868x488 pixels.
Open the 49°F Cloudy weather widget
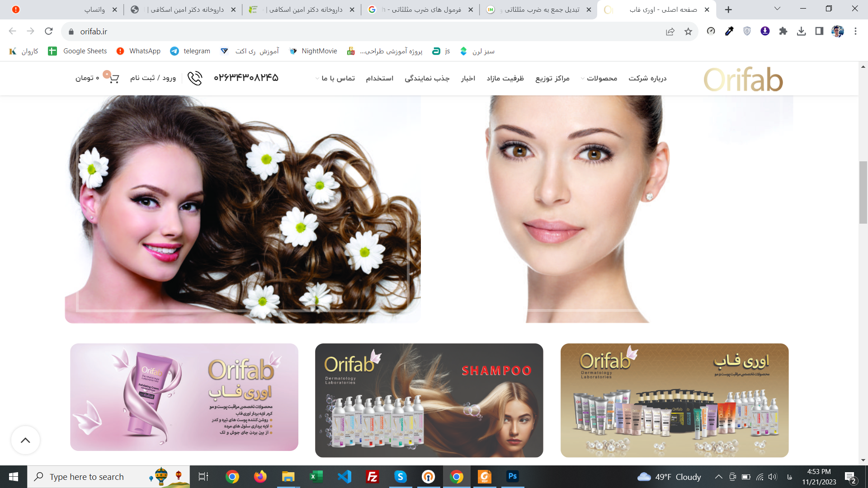(669, 477)
